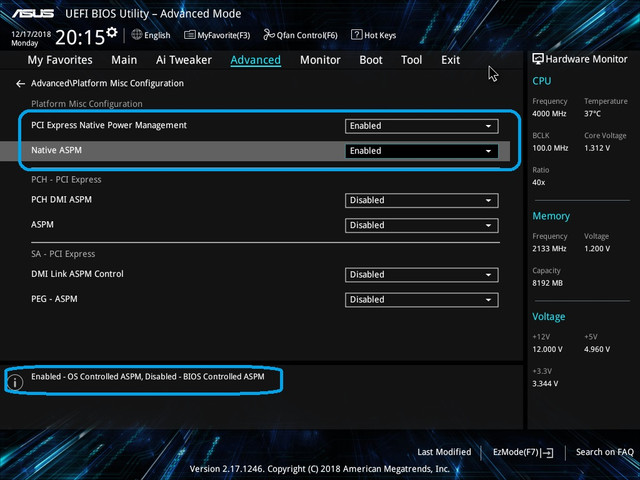Click the Advanced\Platform Misc Configuration breadcrumb
This screenshot has height=480, width=640.
[x=107, y=83]
